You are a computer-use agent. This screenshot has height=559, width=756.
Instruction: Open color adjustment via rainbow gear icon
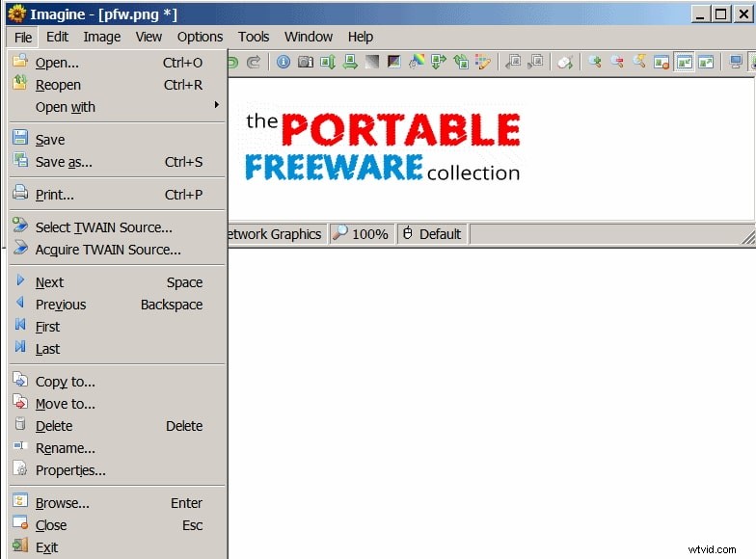point(417,62)
